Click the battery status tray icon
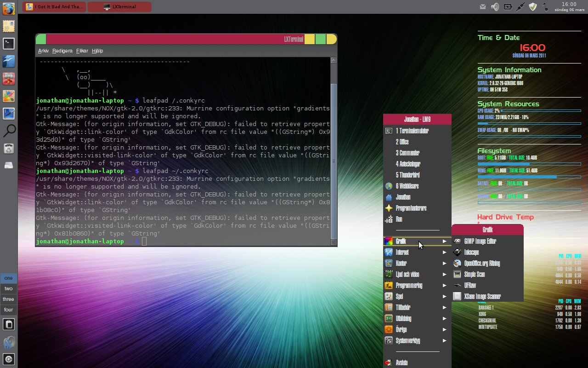 507,6
